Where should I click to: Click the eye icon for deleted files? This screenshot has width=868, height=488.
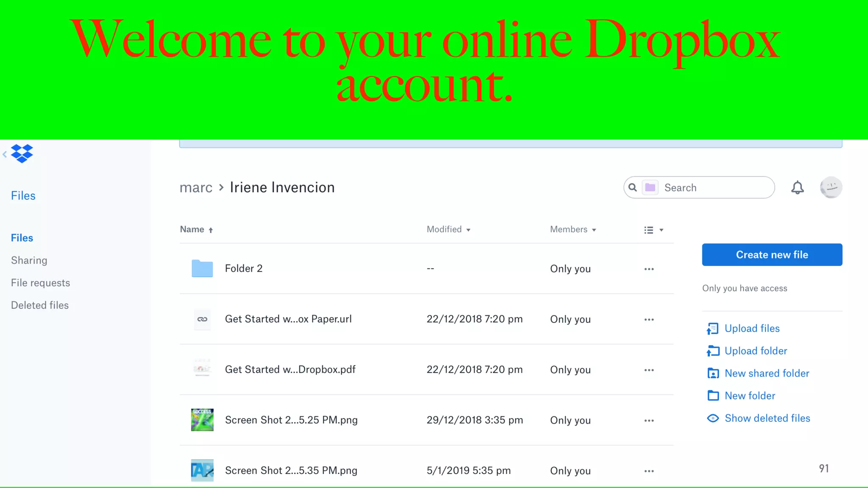pos(713,418)
